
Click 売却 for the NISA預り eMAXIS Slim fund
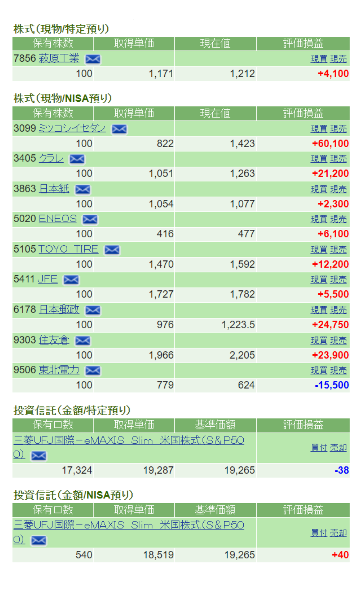[x=338, y=533]
